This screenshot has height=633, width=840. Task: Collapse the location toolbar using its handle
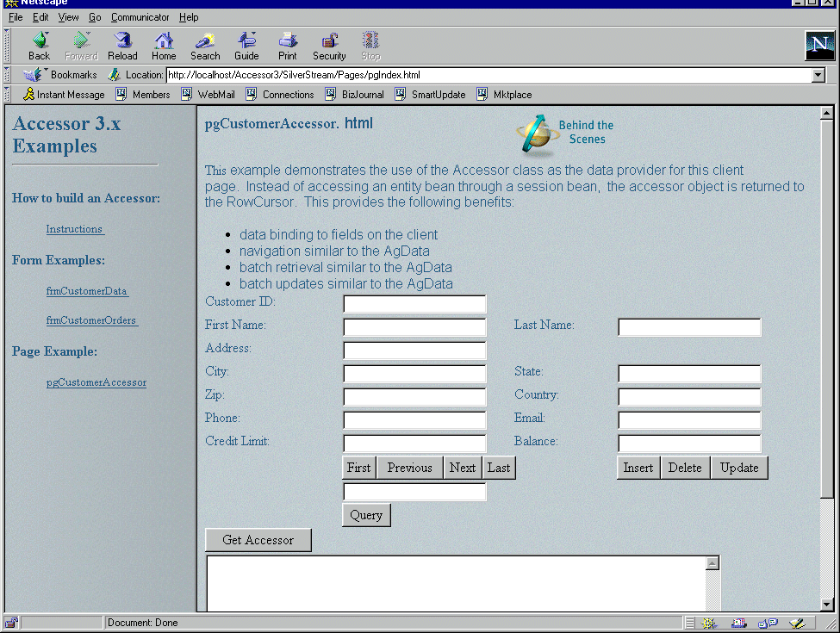click(x=6, y=75)
